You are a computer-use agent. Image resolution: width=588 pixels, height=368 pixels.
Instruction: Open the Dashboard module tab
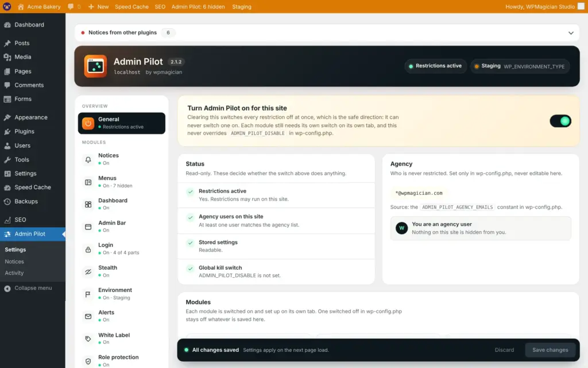point(122,204)
